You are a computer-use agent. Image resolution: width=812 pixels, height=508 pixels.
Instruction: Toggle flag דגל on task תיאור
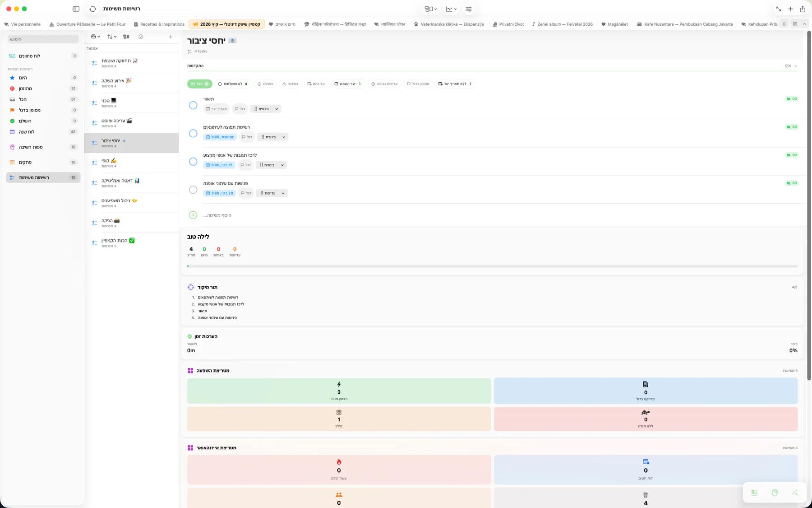240,109
